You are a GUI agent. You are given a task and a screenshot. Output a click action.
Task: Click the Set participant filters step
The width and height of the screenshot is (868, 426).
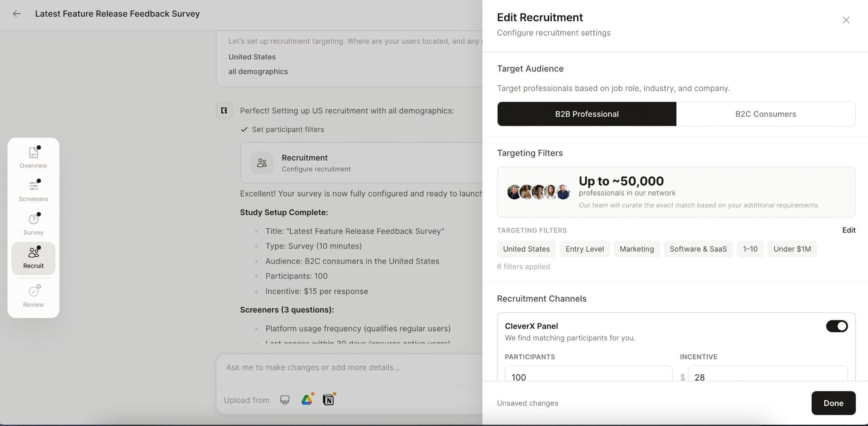(x=282, y=129)
